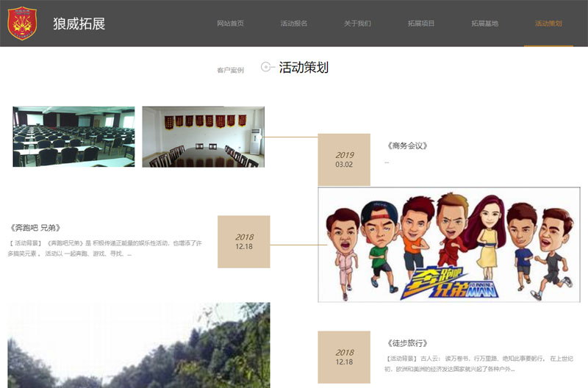The height and width of the screenshot is (388, 588).
Task: Click the 徒步旅行 description text starting 古人云
Action: pyautogui.click(x=479, y=364)
